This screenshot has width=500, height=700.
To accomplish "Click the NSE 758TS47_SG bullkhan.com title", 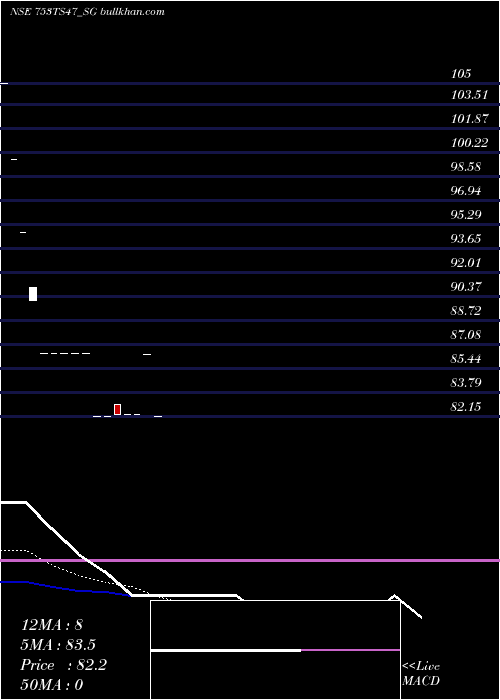I will coord(87,12).
